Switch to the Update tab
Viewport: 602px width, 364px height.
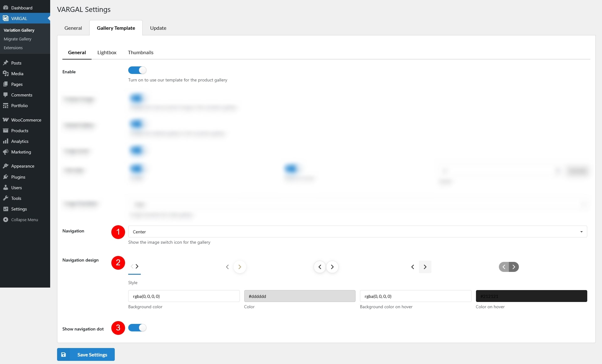(x=158, y=28)
